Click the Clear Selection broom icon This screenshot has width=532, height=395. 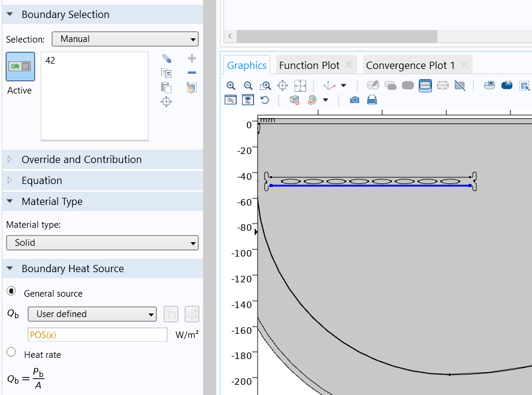[192, 88]
